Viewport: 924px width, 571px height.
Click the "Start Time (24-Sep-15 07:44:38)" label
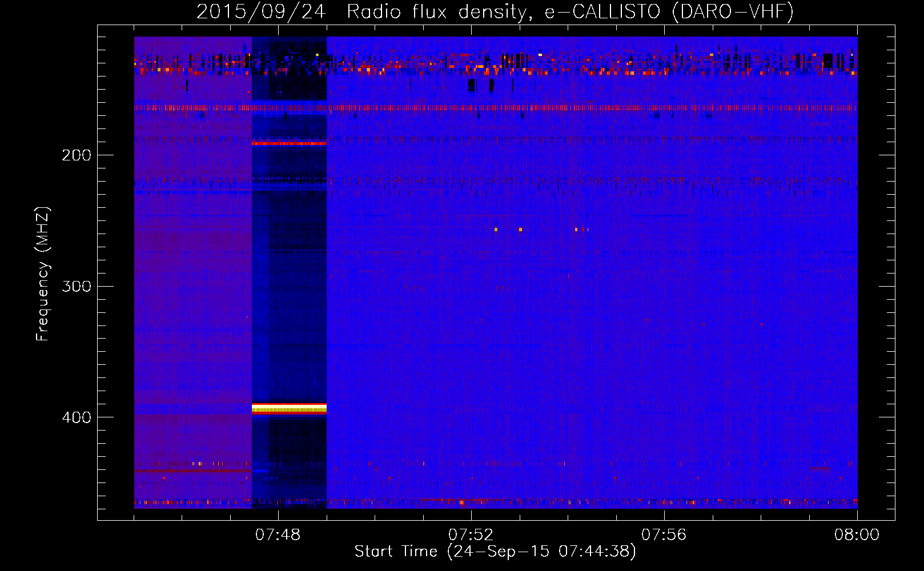click(495, 552)
